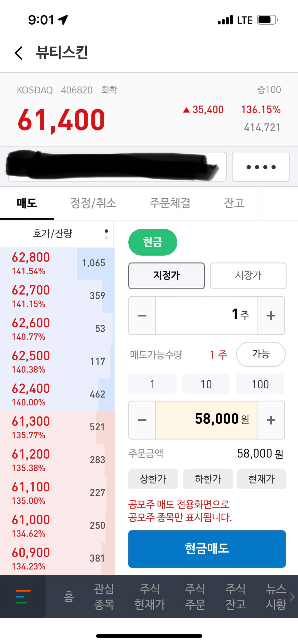Viewport: 298px width, 644px height.
Task: Decrease the 58,000원 price with minus
Action: (x=142, y=420)
